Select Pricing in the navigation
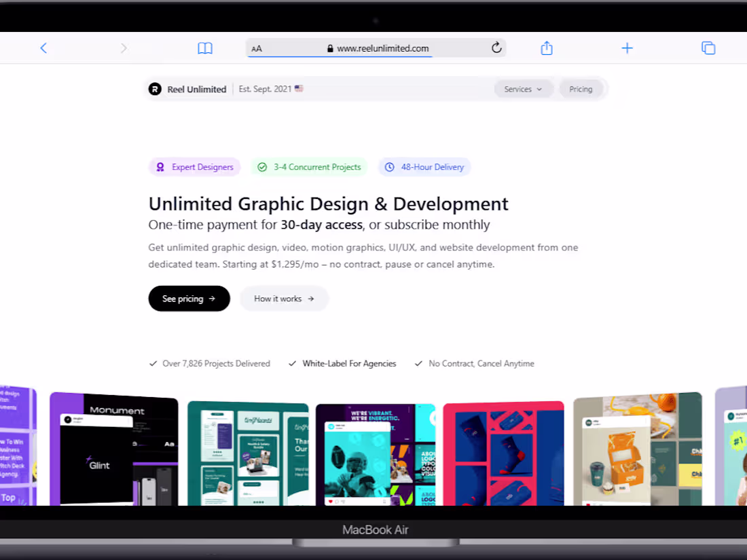Screen dimensions: 747x560 [x=581, y=88]
